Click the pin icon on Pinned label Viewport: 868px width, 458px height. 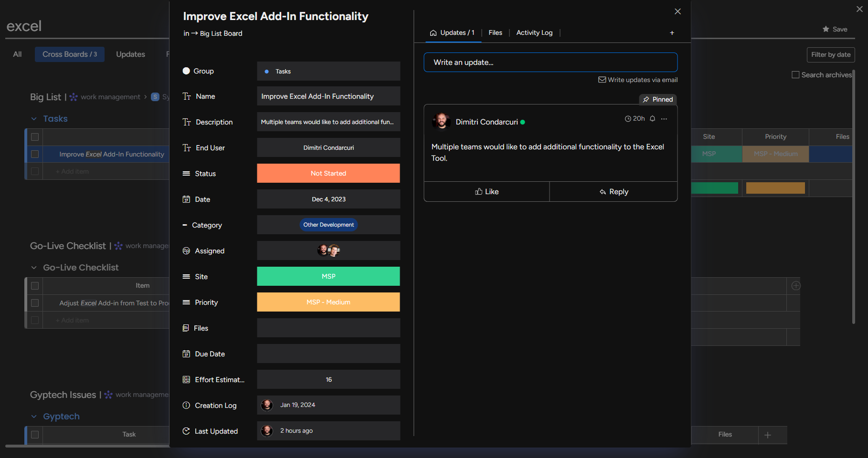[646, 100]
